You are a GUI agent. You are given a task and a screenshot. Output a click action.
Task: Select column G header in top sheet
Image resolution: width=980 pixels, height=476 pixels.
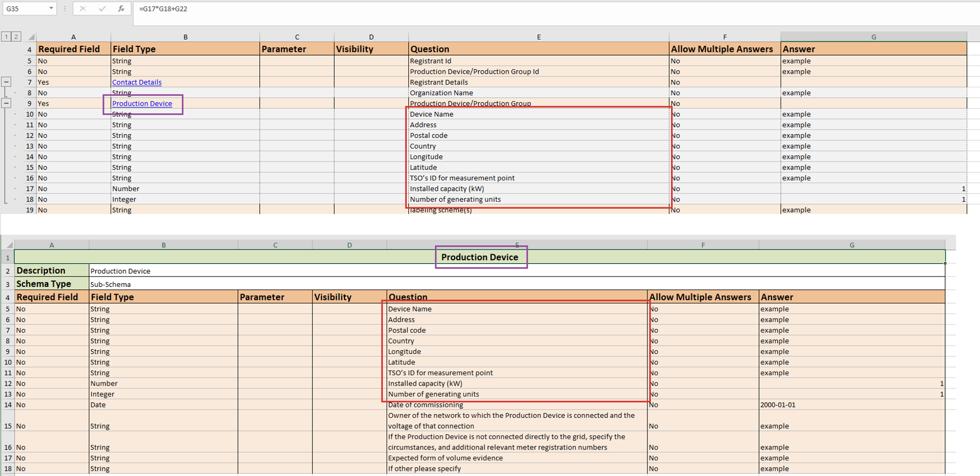point(873,37)
